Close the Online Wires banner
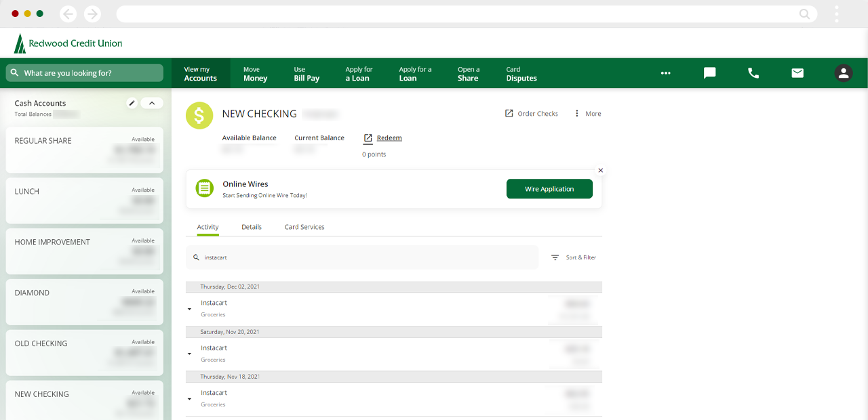This screenshot has width=868, height=420. coord(600,171)
